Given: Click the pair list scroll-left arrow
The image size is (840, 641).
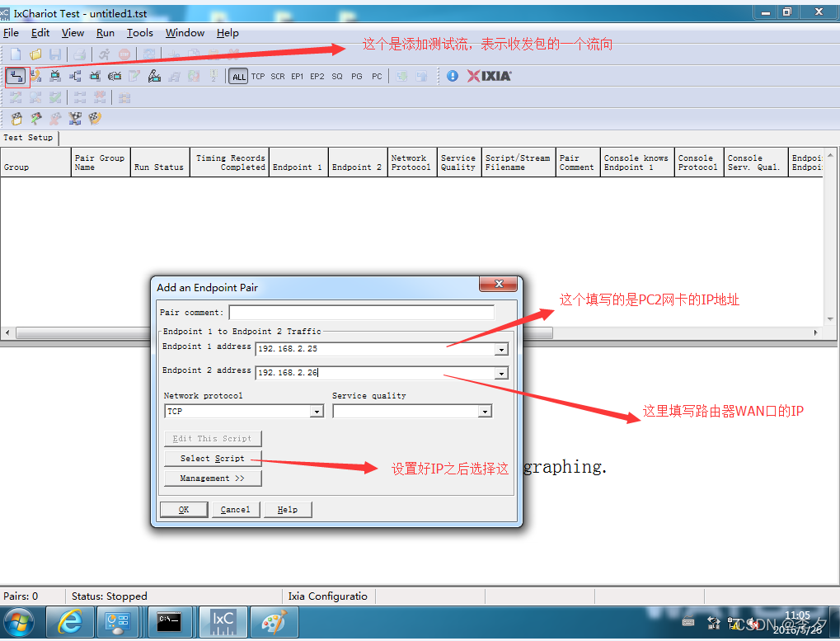Looking at the screenshot, I should 7,332.
